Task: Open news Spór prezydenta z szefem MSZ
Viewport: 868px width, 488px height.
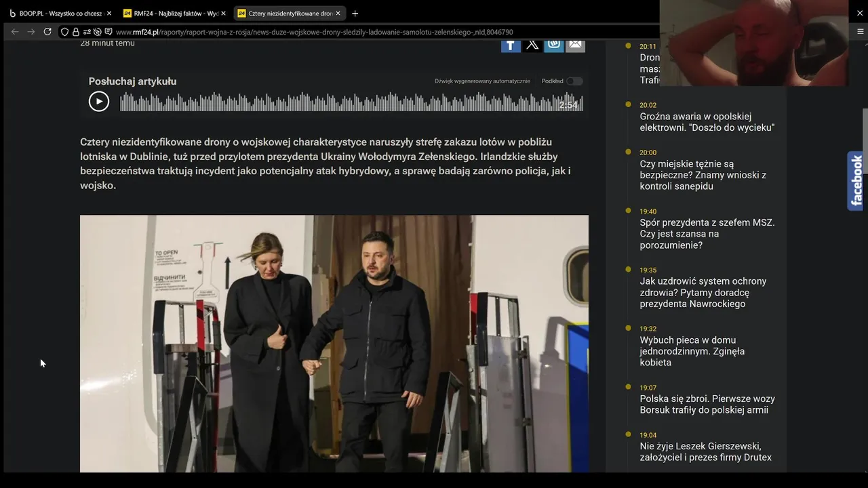Action: pos(707,234)
